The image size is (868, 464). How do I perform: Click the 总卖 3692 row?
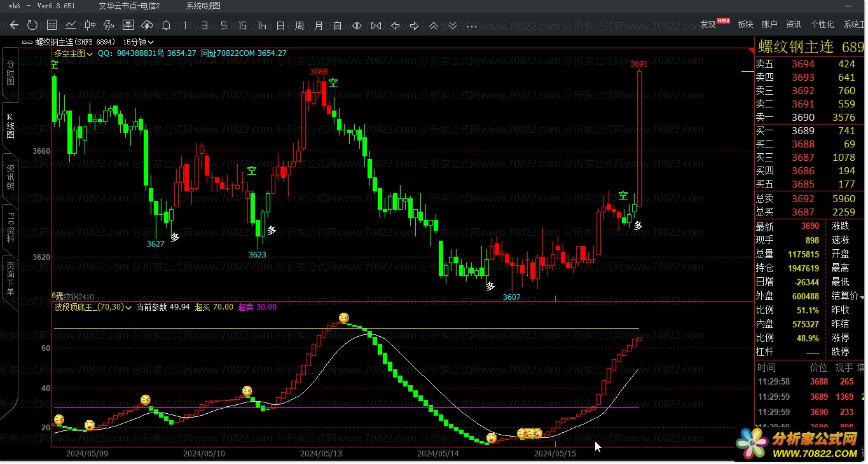pos(809,198)
